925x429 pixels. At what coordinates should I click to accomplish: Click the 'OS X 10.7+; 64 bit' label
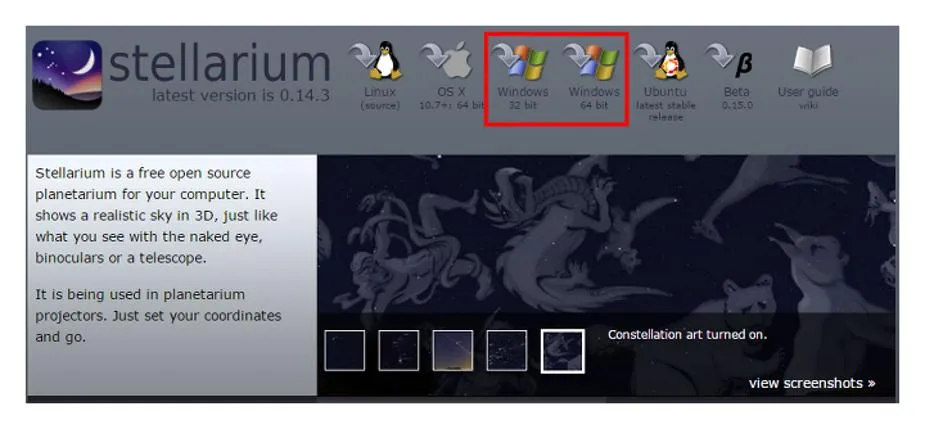[x=452, y=98]
